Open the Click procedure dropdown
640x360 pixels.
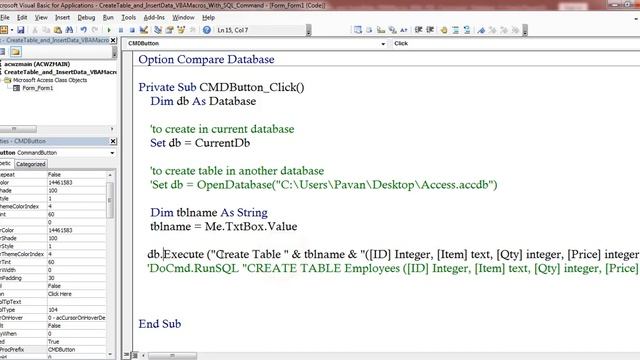pos(516,43)
